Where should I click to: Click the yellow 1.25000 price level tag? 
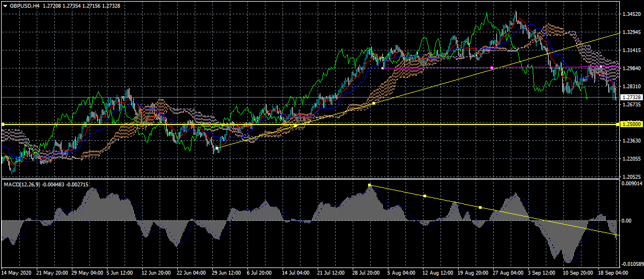pyautogui.click(x=631, y=124)
